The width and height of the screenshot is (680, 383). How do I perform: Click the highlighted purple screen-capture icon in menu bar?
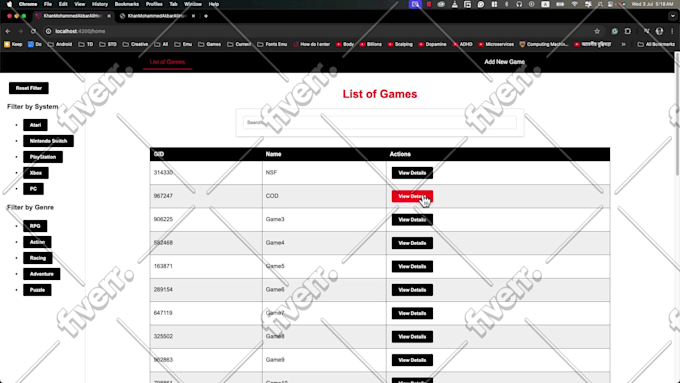click(415, 4)
